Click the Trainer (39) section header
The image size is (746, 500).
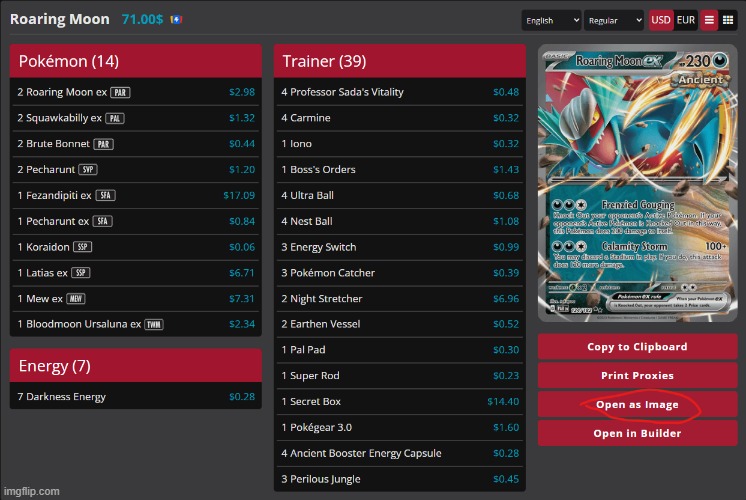(400, 61)
